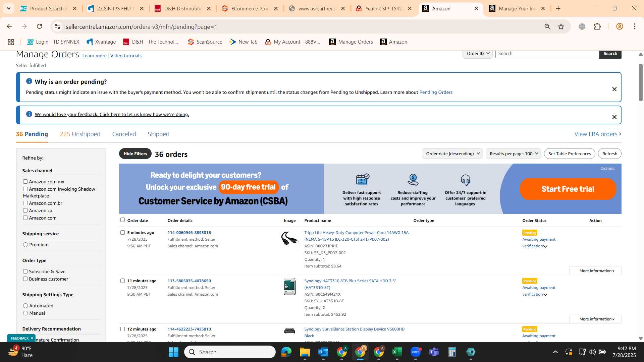This screenshot has height=362, width=644.
Task: Open the Chrome profile icon
Action: click(620, 26)
